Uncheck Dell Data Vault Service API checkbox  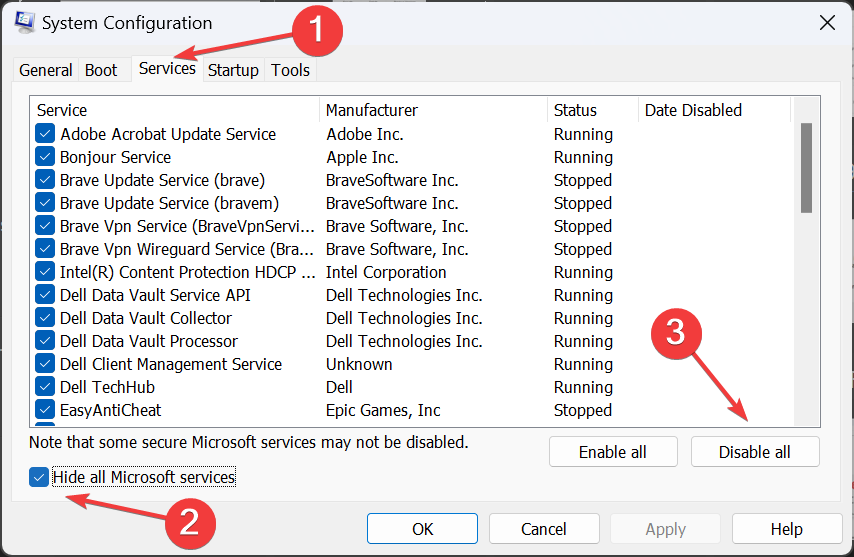click(x=45, y=295)
